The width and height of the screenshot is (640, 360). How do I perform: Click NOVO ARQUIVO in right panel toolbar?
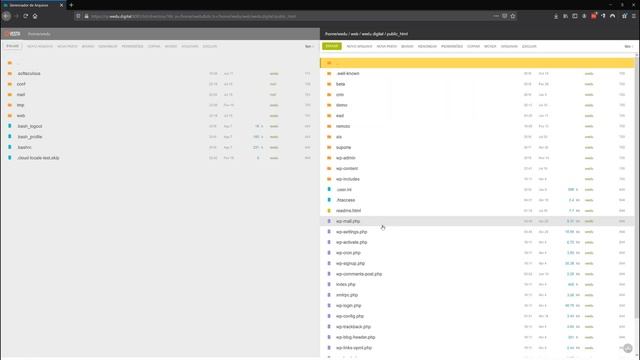(x=360, y=47)
